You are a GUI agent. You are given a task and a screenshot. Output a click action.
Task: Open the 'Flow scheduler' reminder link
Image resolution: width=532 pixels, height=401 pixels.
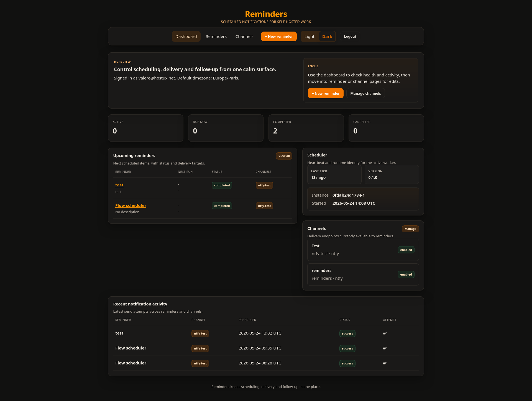[x=131, y=205]
